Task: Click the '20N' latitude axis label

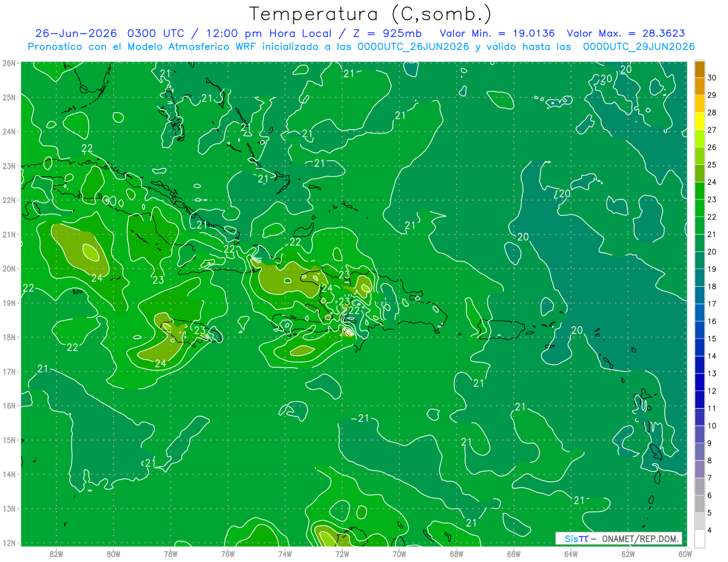Action: pyautogui.click(x=9, y=269)
